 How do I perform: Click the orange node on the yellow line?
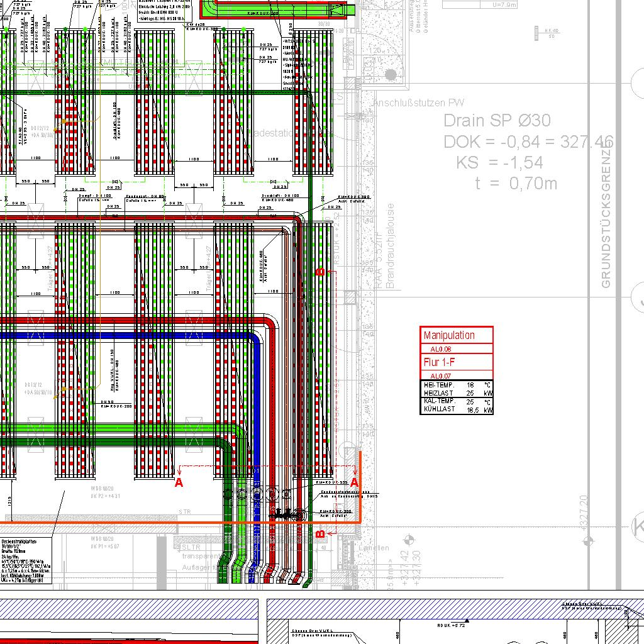(63, 120)
